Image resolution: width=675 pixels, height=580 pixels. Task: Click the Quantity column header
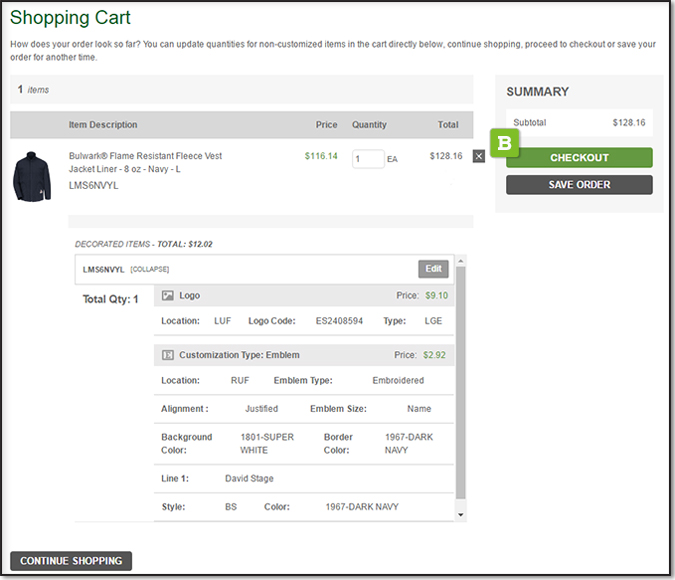click(x=369, y=125)
